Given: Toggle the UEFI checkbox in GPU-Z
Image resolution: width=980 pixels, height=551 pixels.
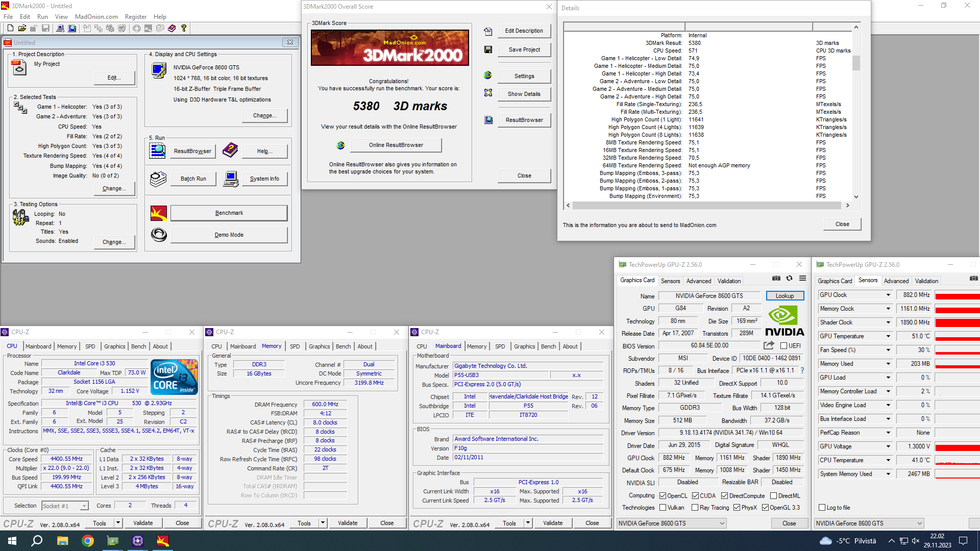Looking at the screenshot, I should (x=783, y=346).
